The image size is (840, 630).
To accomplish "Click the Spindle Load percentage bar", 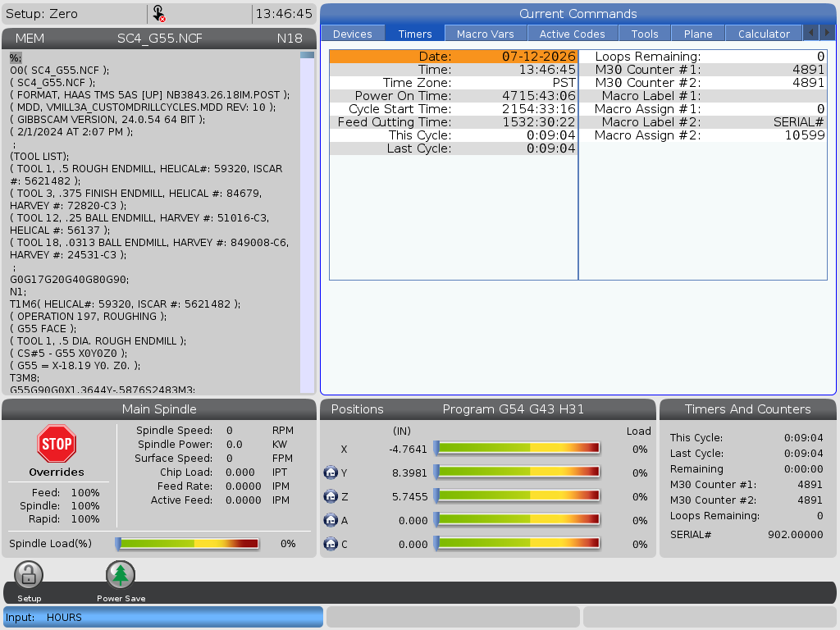I will point(188,544).
